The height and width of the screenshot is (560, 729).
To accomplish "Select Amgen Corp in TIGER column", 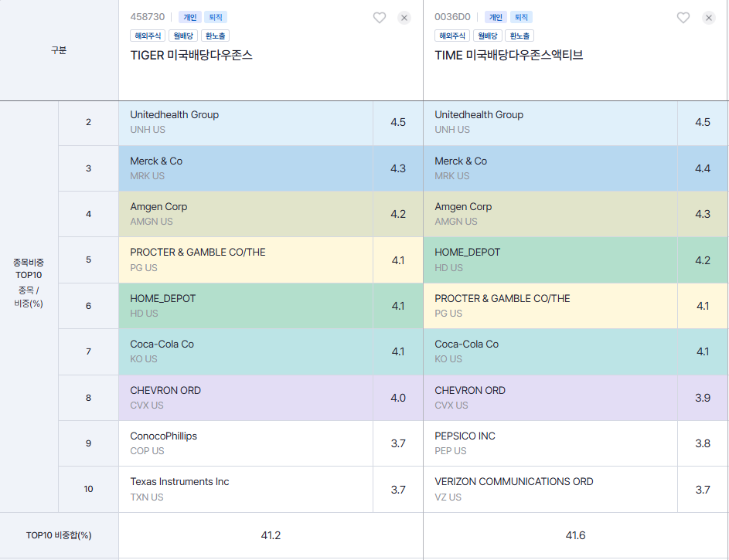I will [246, 214].
